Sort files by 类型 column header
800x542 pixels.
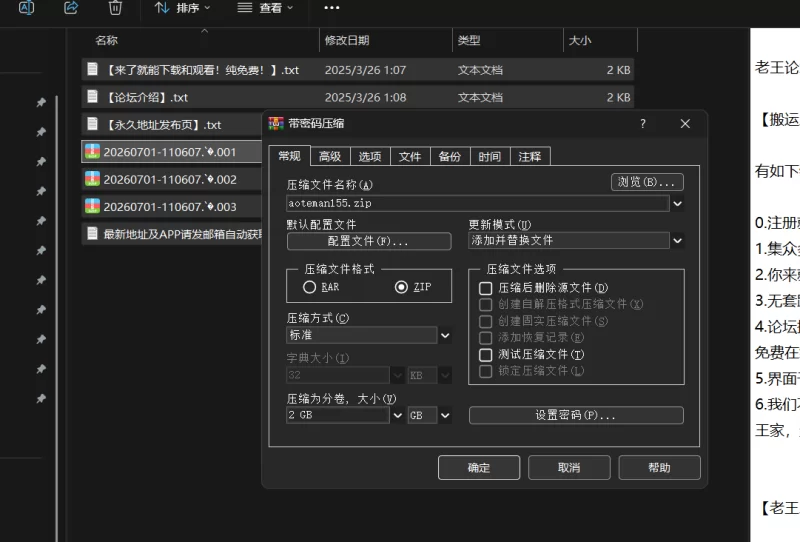pos(469,40)
